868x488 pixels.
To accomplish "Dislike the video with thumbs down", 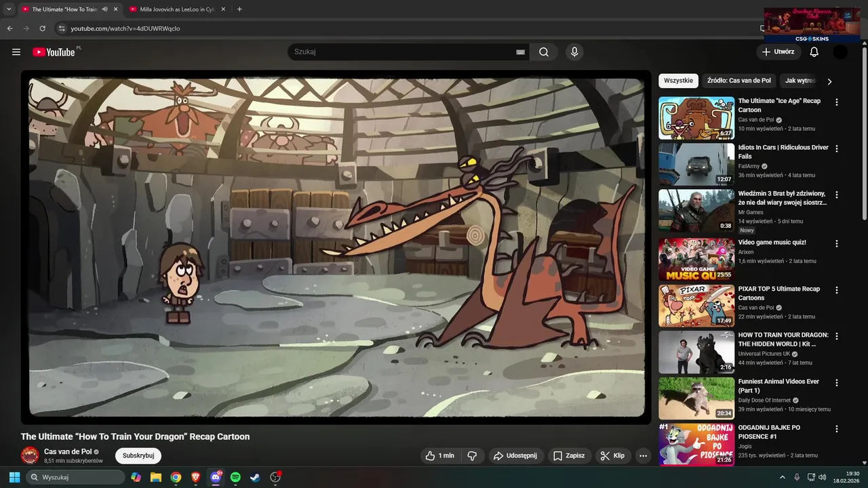I will click(x=473, y=455).
